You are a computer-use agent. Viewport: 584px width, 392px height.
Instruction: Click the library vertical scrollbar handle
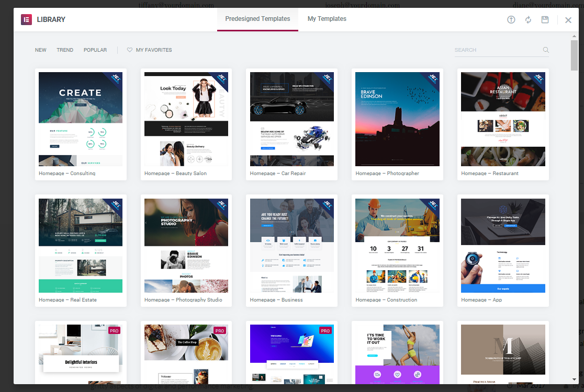click(574, 55)
